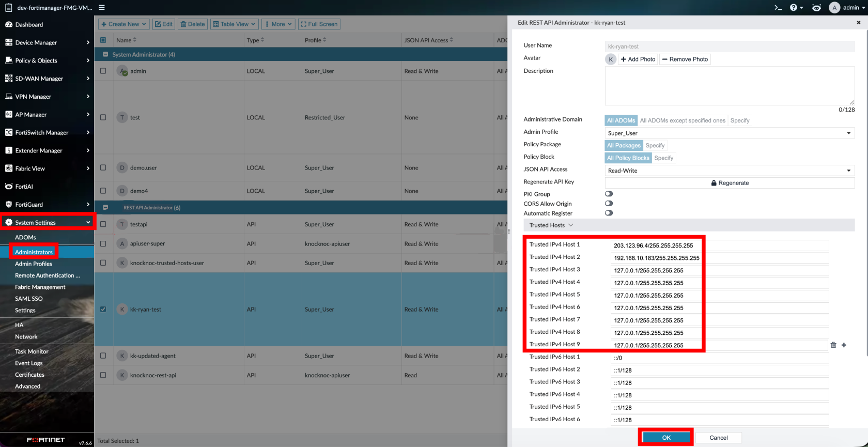Go to Dashboard in sidebar
The image size is (868, 447).
point(29,25)
